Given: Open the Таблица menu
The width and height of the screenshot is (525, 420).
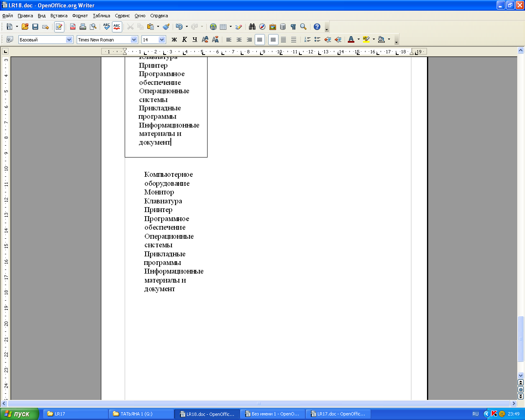Looking at the screenshot, I should coord(101,16).
